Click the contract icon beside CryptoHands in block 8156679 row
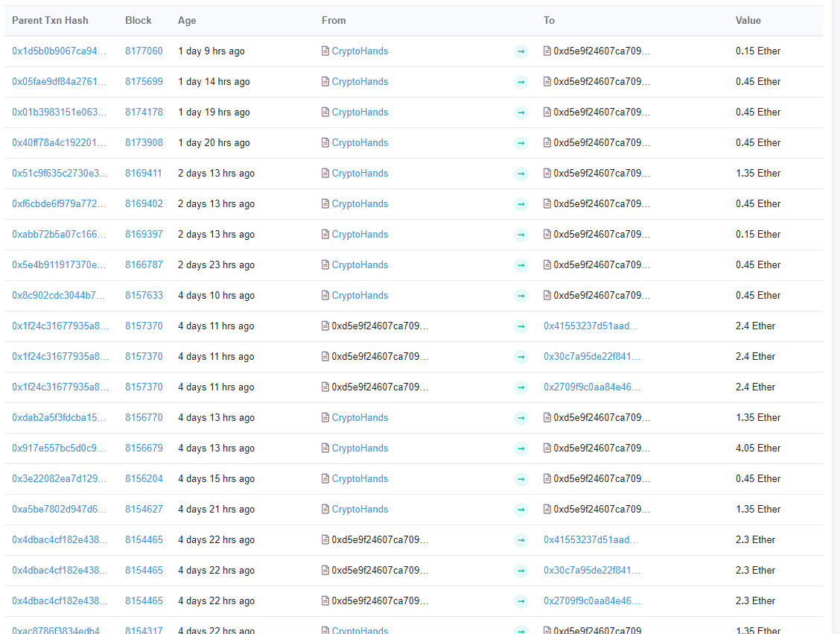The width and height of the screenshot is (840, 634). 325,448
